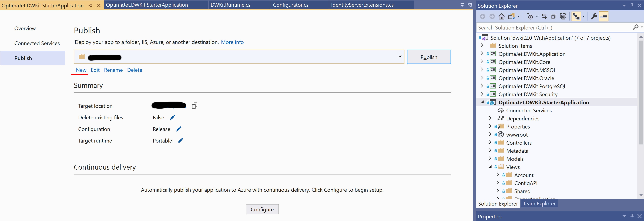Expand OptimaJet.DWKit.Oracle project
The height and width of the screenshot is (221, 644).
pos(482,78)
